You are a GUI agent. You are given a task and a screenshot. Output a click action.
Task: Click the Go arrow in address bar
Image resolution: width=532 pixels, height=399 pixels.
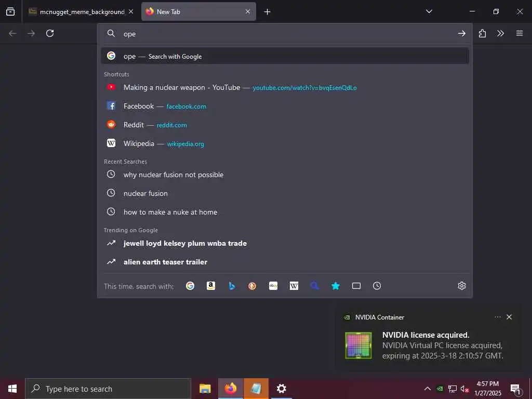click(x=461, y=33)
